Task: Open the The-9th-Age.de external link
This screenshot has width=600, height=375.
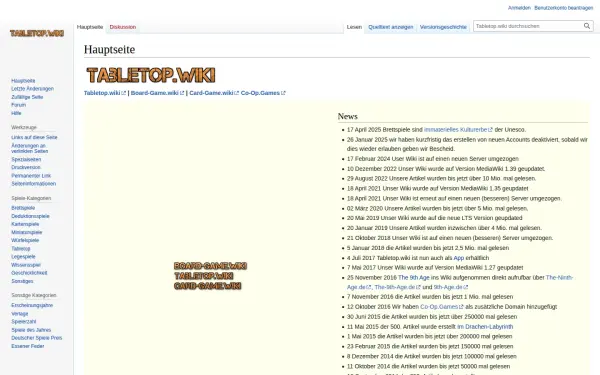Action: click(398, 287)
